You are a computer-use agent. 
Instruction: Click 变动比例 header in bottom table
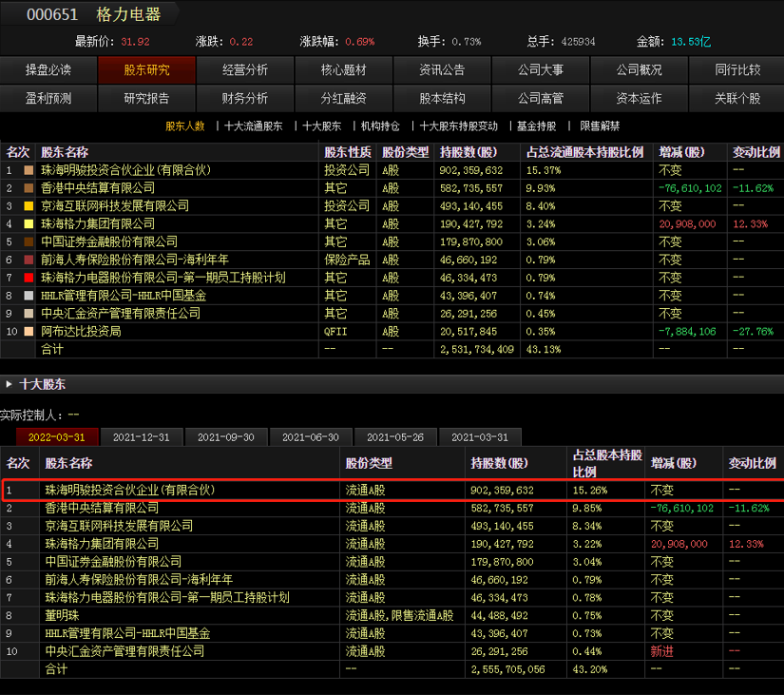click(x=752, y=463)
